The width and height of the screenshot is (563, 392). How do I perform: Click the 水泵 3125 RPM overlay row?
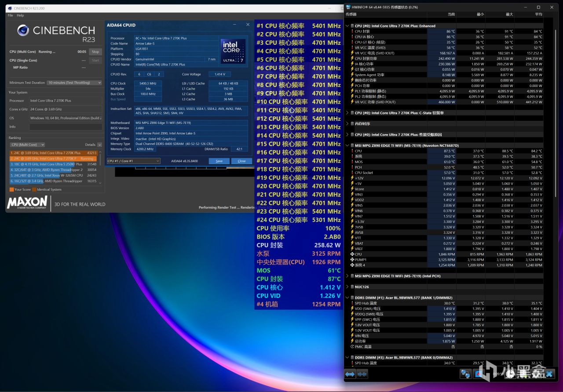[x=299, y=254]
